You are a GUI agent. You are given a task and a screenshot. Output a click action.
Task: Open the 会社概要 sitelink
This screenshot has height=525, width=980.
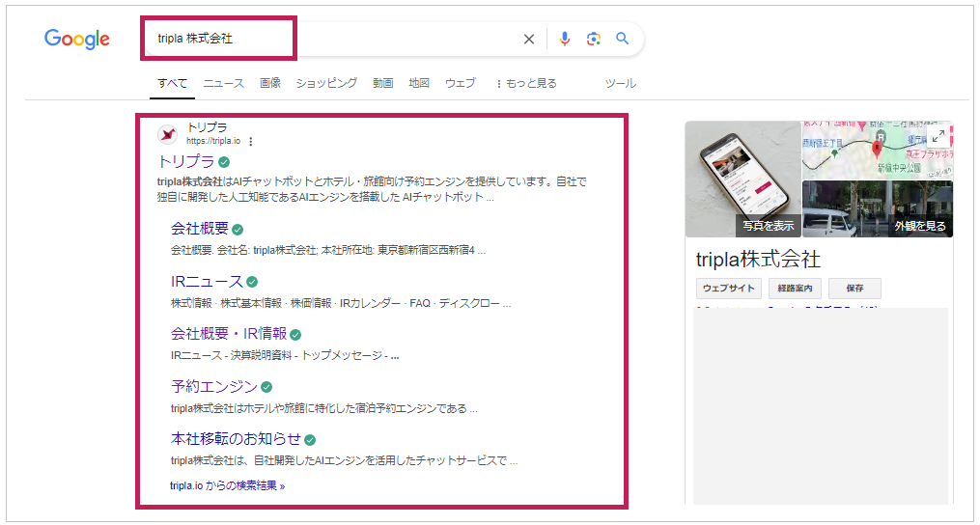tap(200, 229)
